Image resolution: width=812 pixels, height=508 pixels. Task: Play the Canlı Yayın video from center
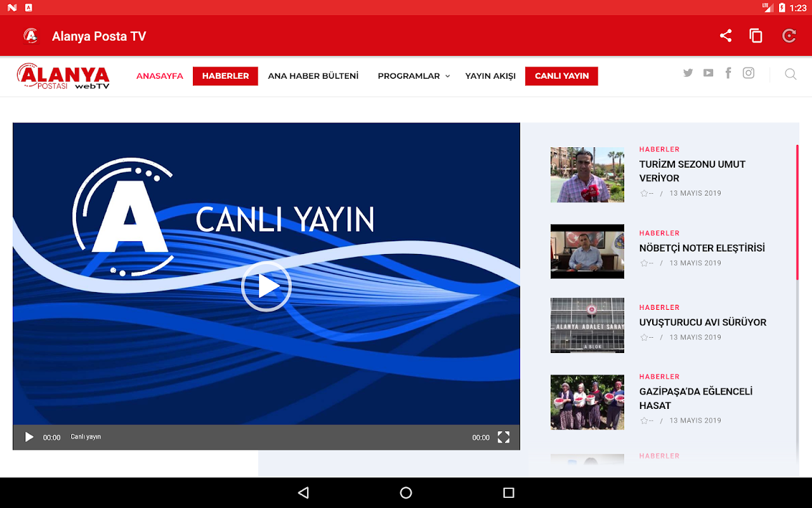pos(266,286)
